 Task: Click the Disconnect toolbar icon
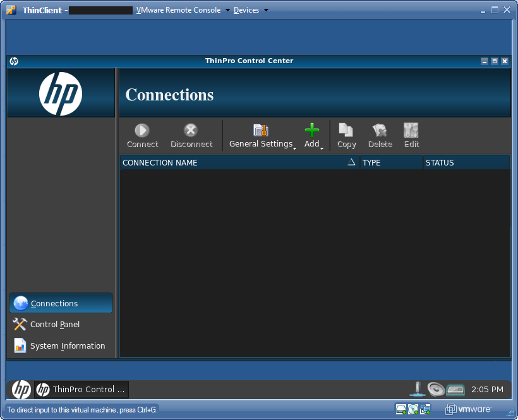click(191, 135)
